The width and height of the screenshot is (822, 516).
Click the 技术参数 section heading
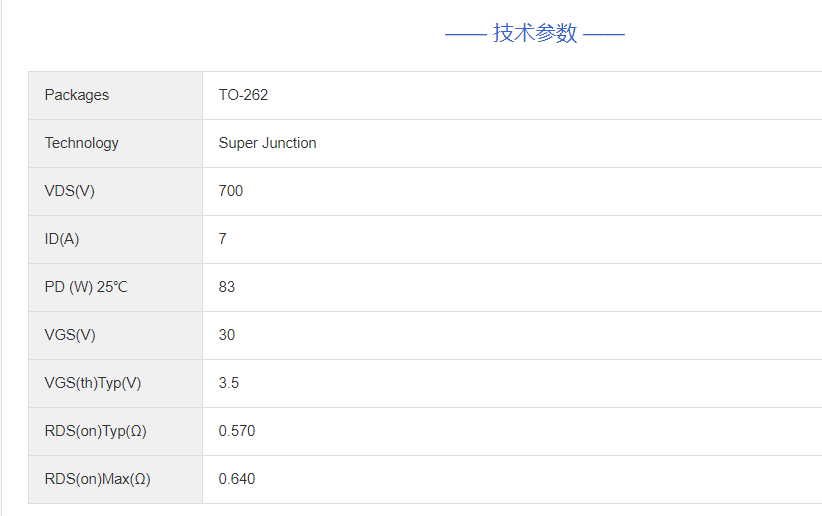tap(535, 33)
